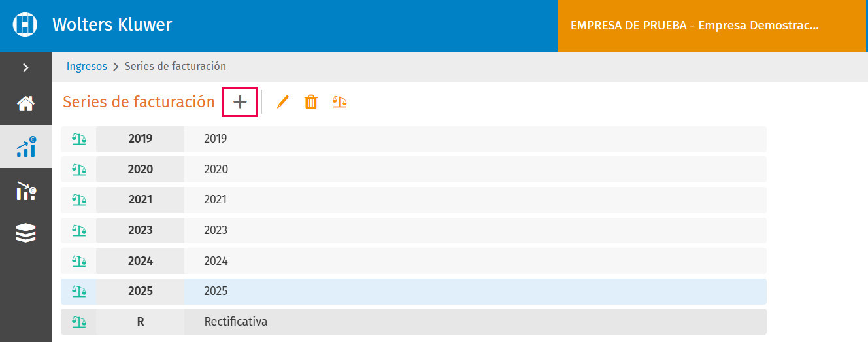Screen dimensions: 868x342
Task: Add a new billing series with plus icon
Action: click(239, 102)
